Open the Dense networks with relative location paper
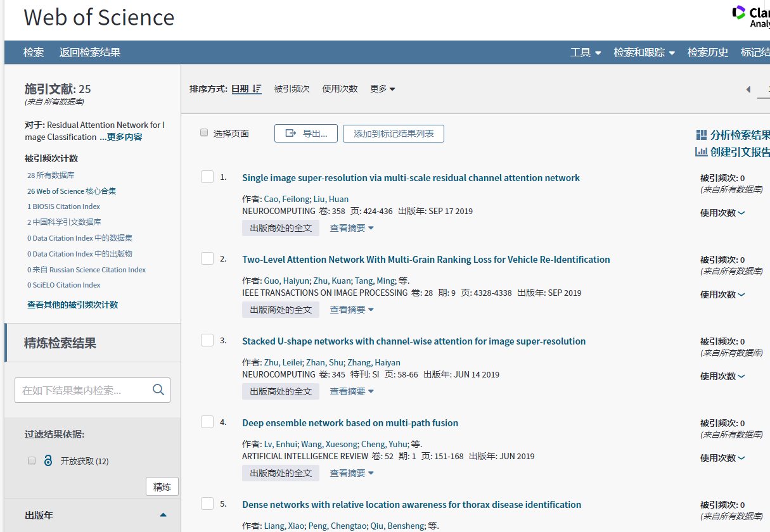Viewport: 770px width, 532px height. click(x=411, y=505)
